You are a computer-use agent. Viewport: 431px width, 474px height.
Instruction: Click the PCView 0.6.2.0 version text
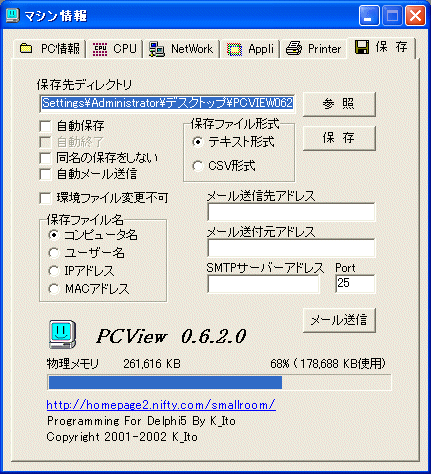coord(171,336)
